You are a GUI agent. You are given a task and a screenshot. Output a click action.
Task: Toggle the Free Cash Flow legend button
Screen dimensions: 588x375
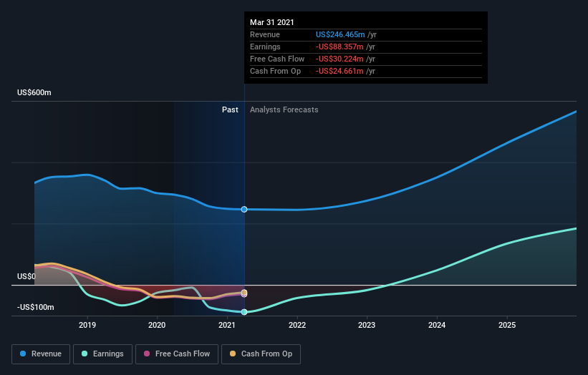pos(177,354)
